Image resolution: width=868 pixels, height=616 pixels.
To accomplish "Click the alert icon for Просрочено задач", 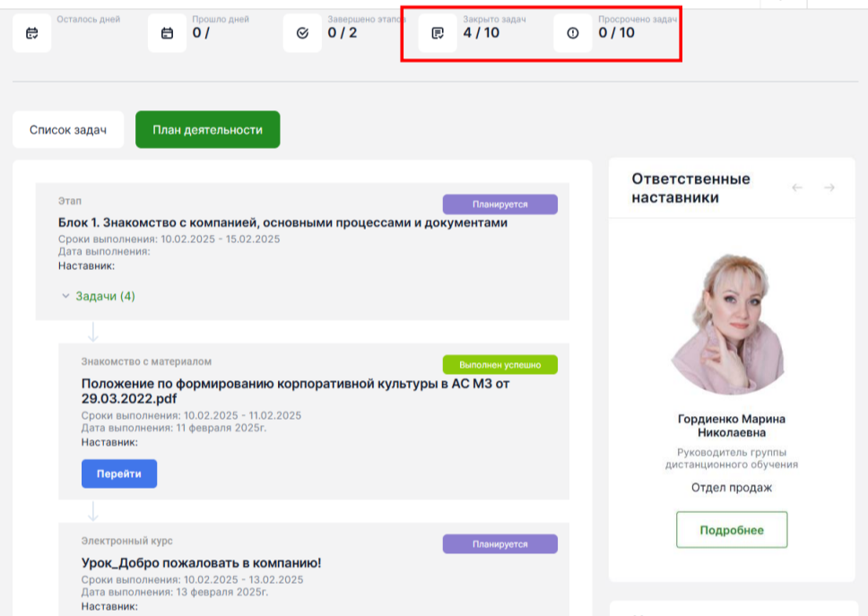I will [573, 33].
